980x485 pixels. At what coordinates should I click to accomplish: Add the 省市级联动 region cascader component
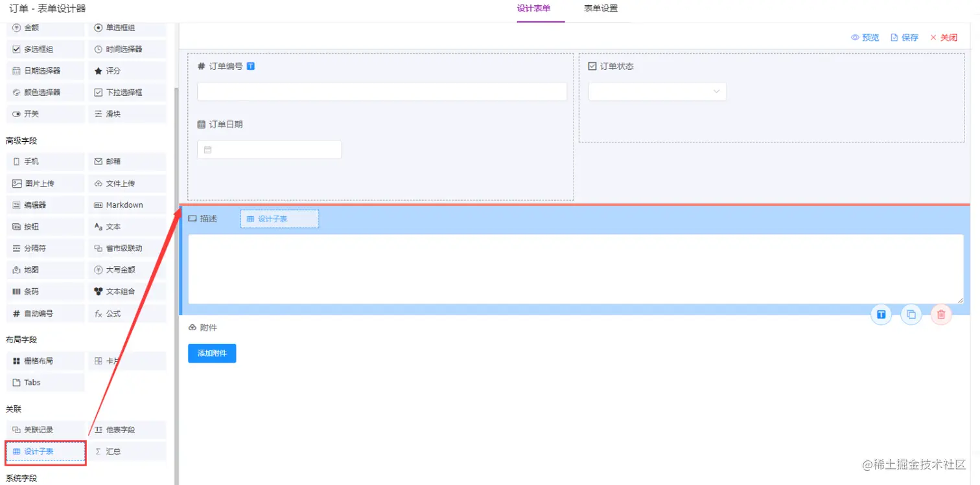(x=127, y=248)
